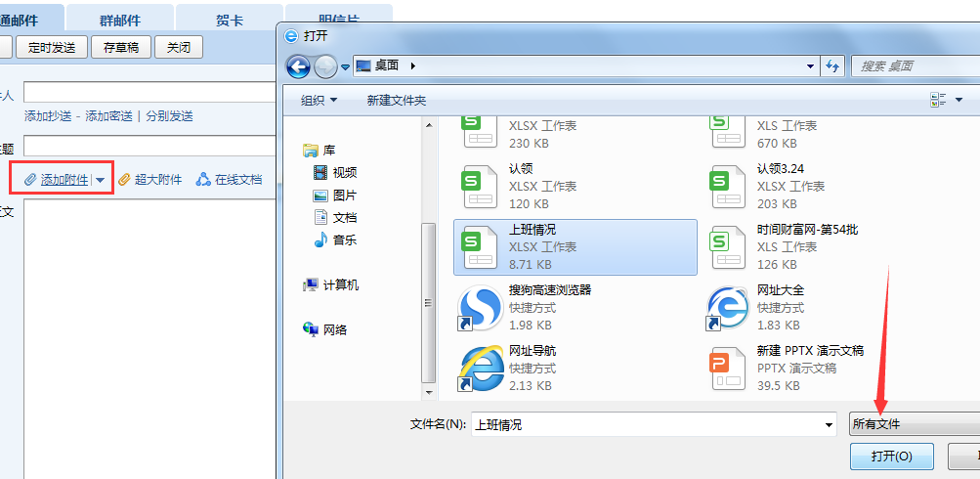Click 添加抄送 link
Viewport: 980px width, 479px height.
[x=48, y=115]
